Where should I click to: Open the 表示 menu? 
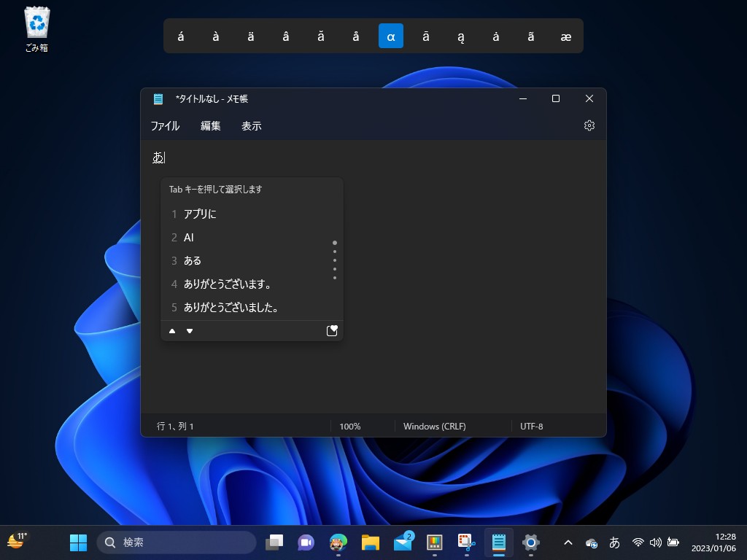click(x=252, y=125)
